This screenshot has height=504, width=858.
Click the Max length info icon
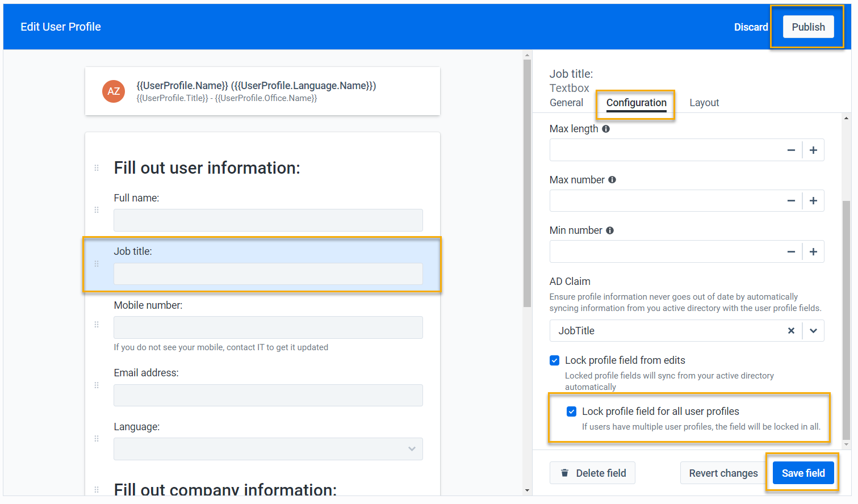tap(606, 129)
